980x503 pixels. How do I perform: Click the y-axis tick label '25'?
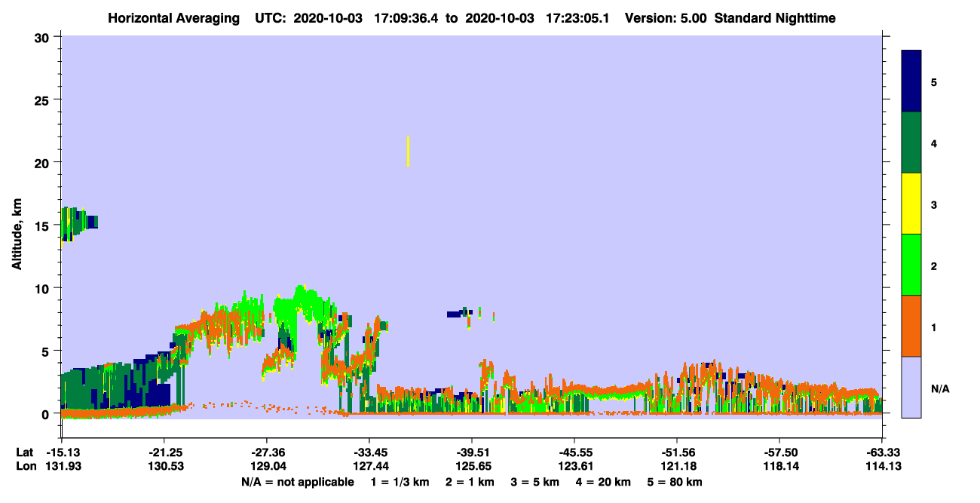(44, 100)
